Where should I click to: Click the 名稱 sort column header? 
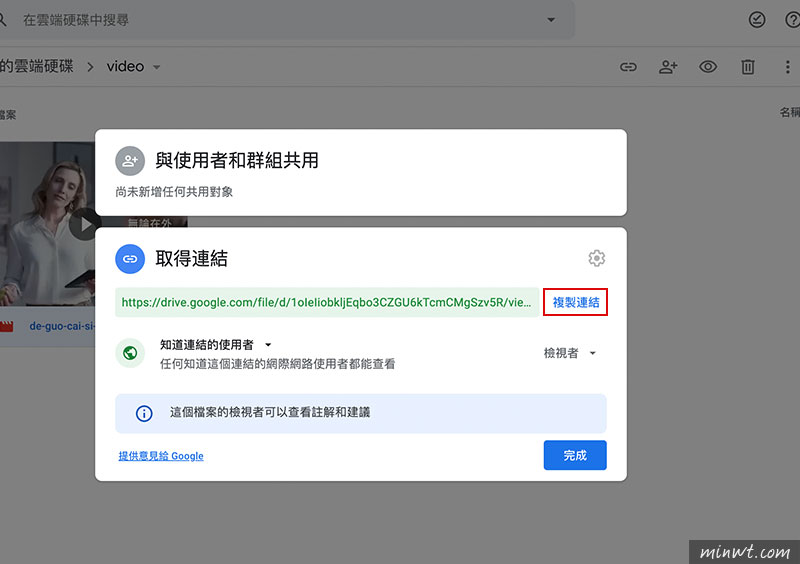pos(789,112)
